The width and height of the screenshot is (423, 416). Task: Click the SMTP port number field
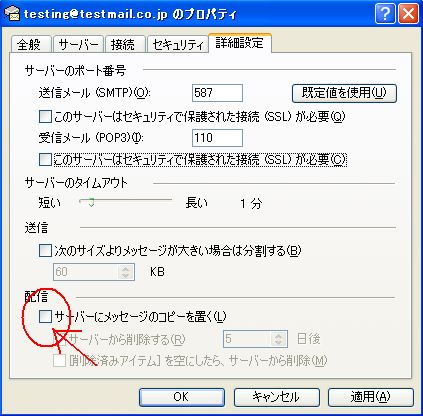(217, 93)
